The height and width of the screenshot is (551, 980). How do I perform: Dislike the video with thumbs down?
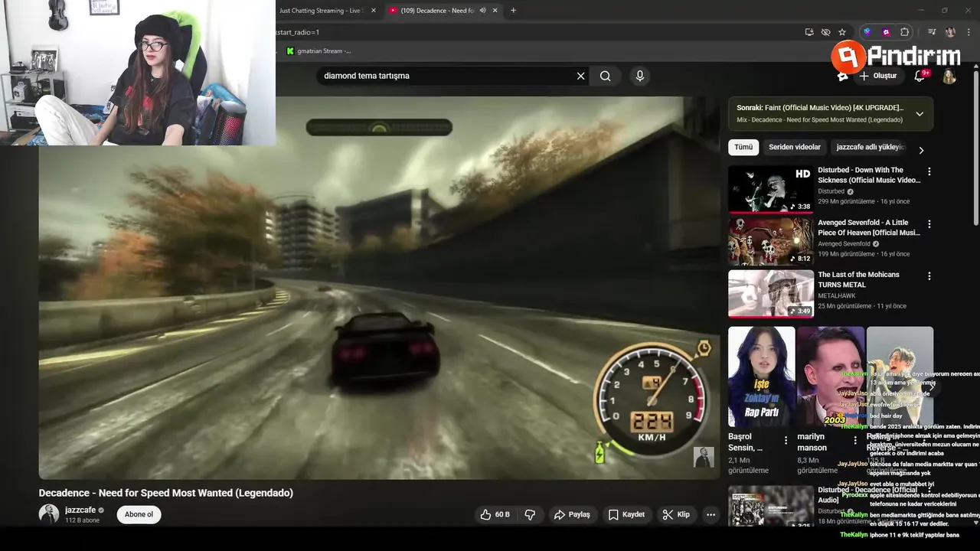point(530,514)
